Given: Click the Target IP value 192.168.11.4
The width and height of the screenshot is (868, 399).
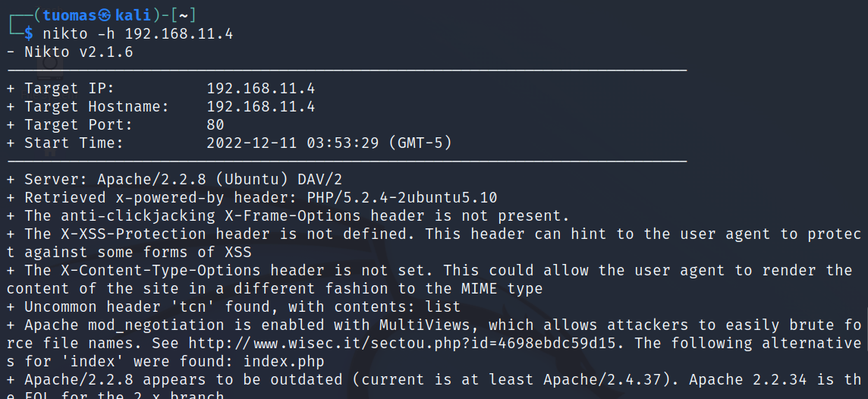Looking at the screenshot, I should pyautogui.click(x=261, y=89).
